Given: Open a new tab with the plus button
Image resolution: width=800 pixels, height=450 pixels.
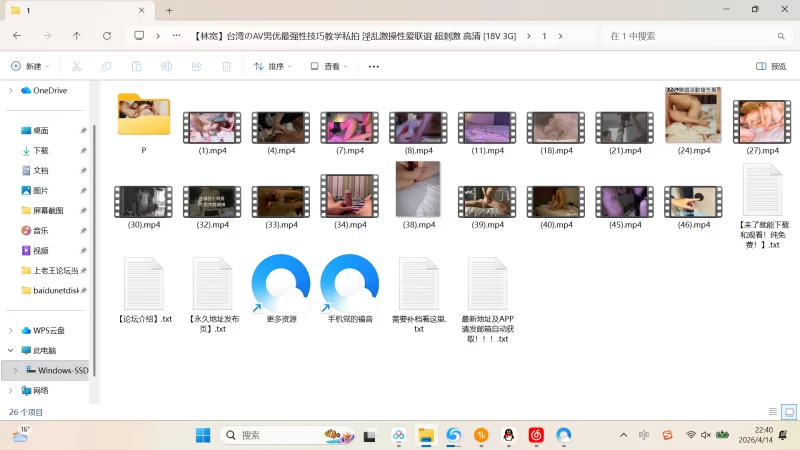Looking at the screenshot, I should (x=169, y=10).
